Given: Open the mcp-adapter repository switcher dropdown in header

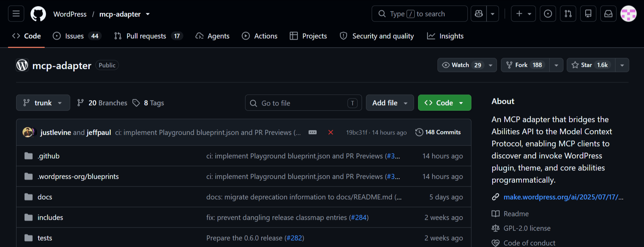Looking at the screenshot, I should point(148,14).
